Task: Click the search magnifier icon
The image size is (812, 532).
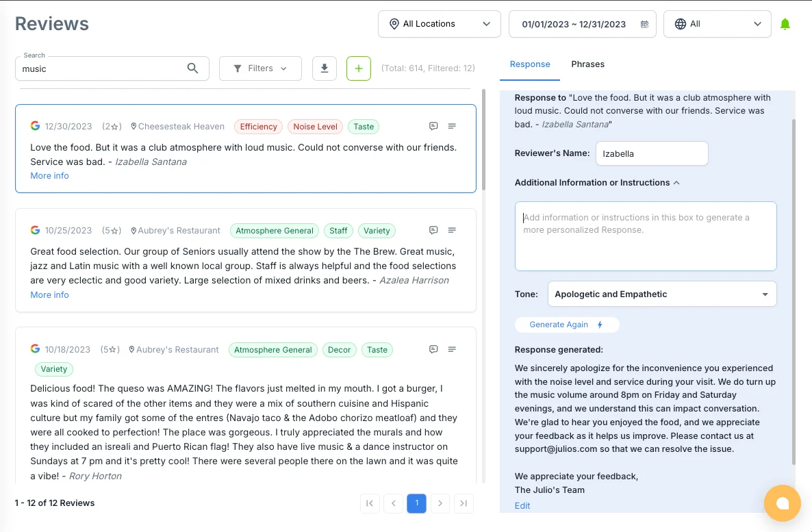Action: (x=192, y=68)
